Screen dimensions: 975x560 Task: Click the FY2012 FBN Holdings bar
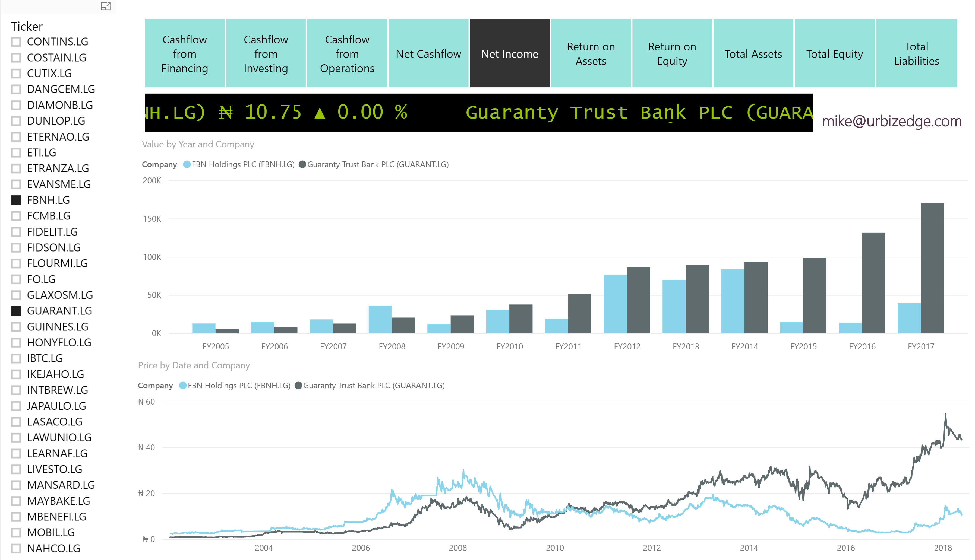(615, 304)
